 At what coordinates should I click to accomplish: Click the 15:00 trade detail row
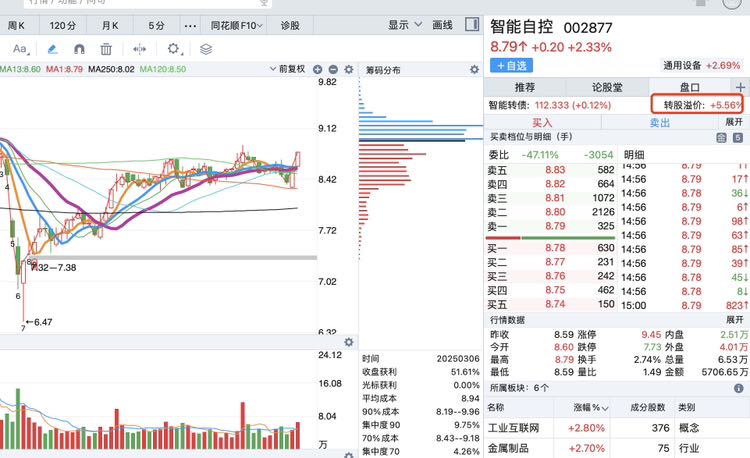point(684,305)
